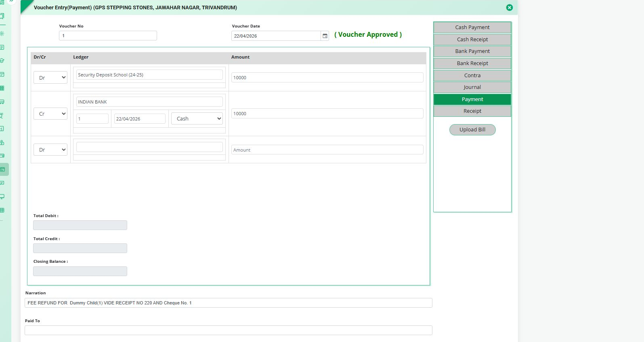644x342 pixels.
Task: Close the Voucher Entry dialog
Action: pyautogui.click(x=510, y=8)
